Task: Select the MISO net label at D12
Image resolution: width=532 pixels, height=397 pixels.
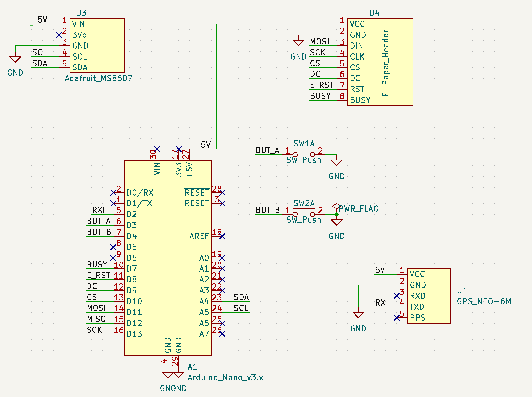Action: 96,319
